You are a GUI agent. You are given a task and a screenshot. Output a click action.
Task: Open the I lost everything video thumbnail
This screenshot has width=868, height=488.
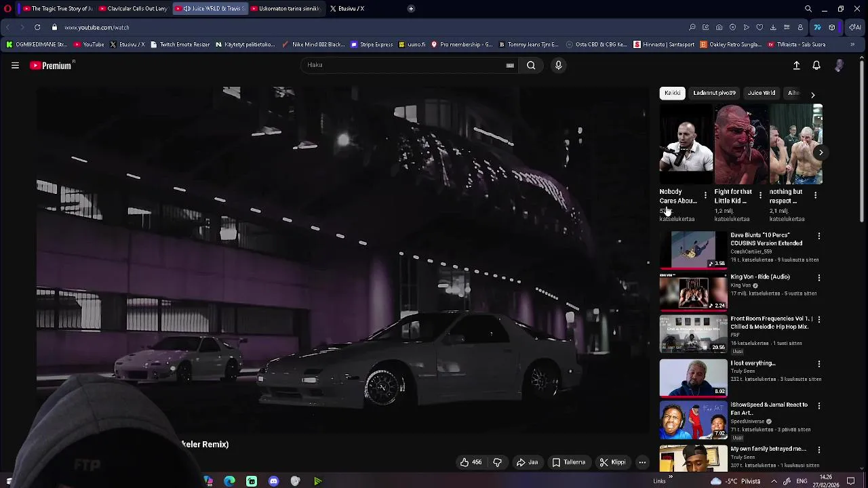tap(693, 378)
